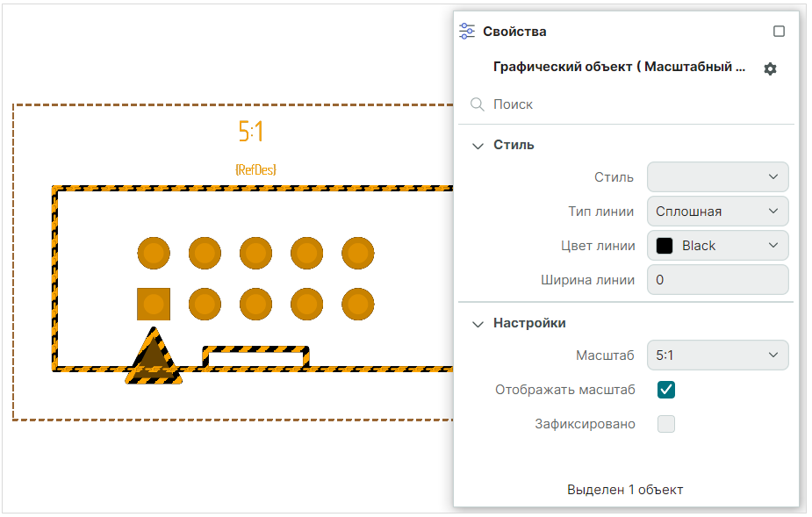Click the properties panel gear settings icon
The height and width of the screenshot is (517, 812).
pos(770,68)
